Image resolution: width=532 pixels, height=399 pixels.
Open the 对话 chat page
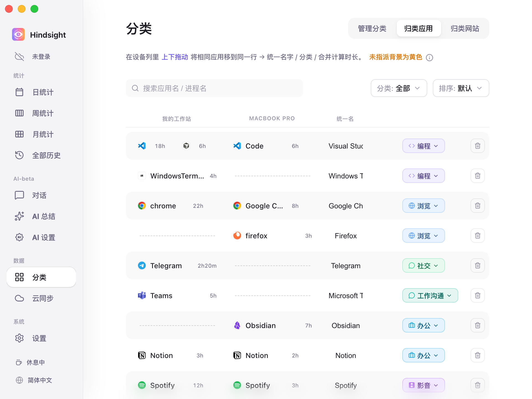click(41, 195)
